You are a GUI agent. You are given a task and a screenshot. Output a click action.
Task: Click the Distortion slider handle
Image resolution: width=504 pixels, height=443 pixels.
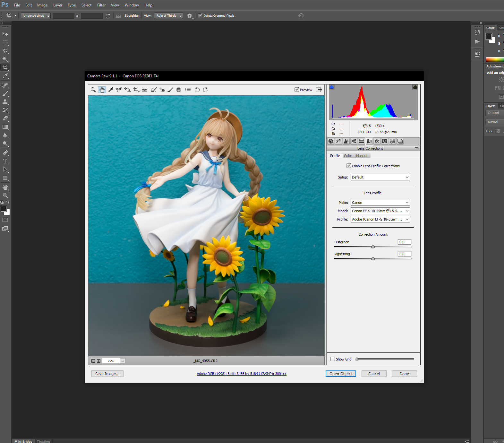coord(373,247)
